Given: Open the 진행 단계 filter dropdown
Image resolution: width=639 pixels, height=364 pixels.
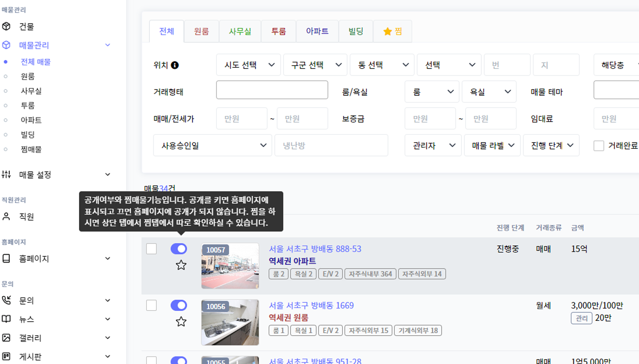Looking at the screenshot, I should [x=551, y=145].
